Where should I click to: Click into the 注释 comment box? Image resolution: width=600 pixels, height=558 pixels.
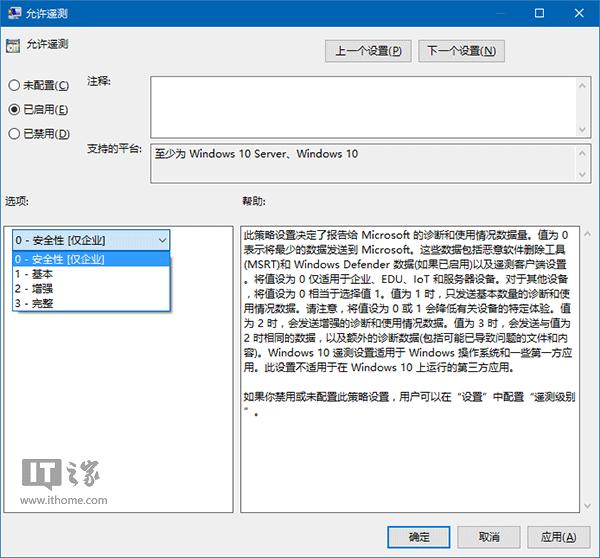click(x=364, y=107)
